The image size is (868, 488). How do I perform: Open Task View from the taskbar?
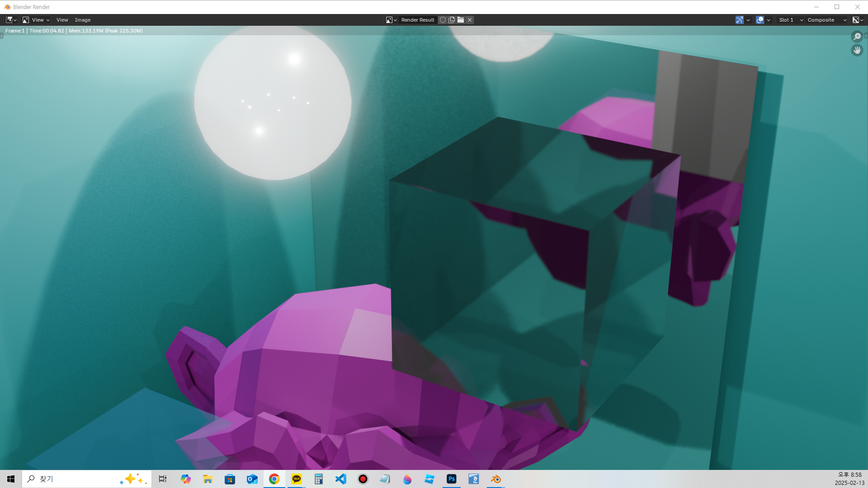click(x=163, y=479)
